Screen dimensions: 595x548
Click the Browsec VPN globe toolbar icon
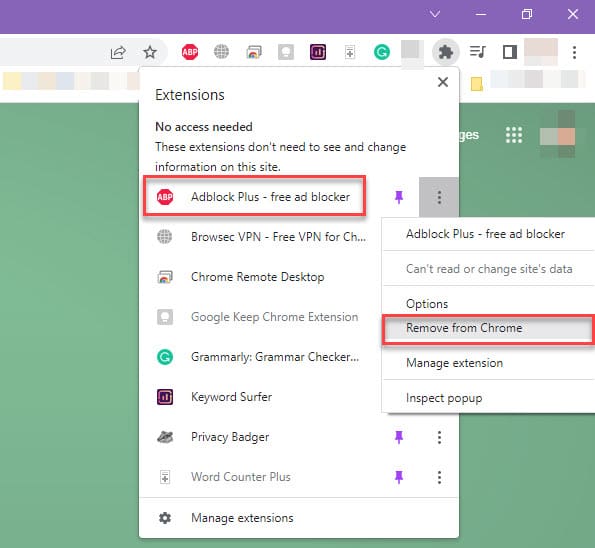[x=221, y=52]
